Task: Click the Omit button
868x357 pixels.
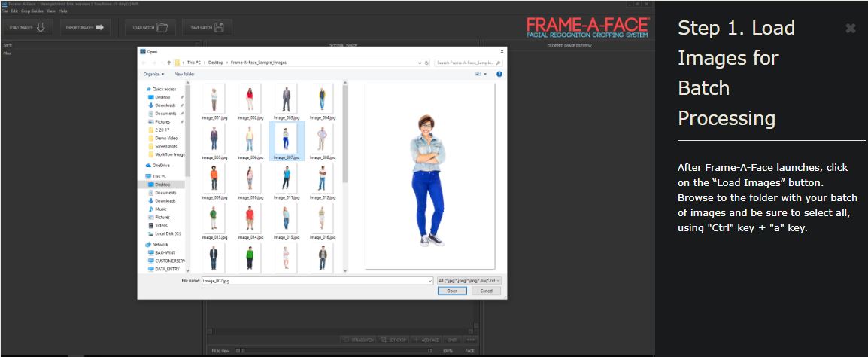Action: point(452,340)
